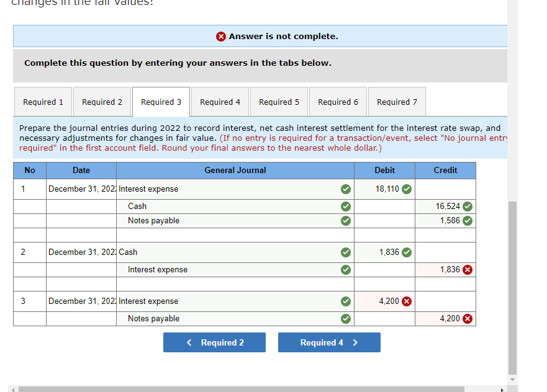Open account dropdown for entry 2 Cash
547x392 pixels.
235,252
